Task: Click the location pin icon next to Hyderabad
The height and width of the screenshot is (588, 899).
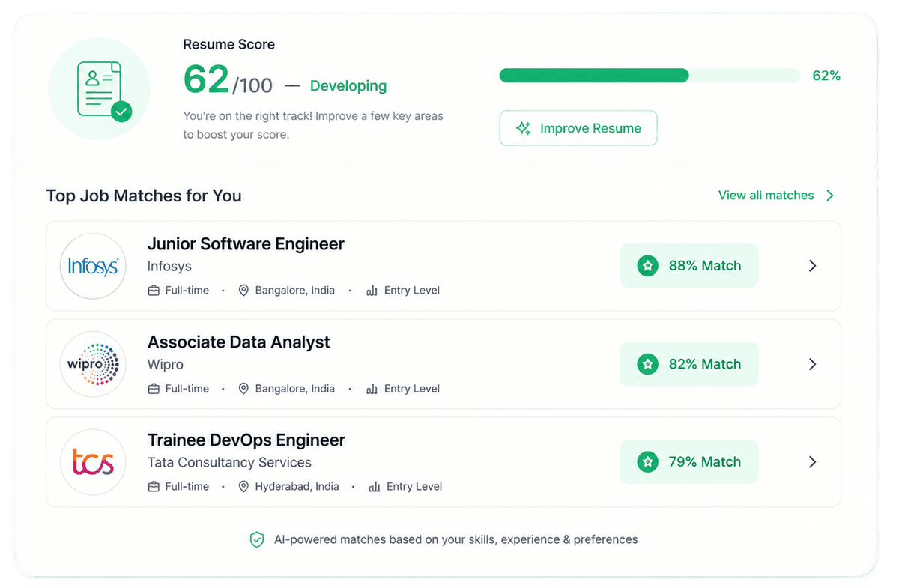Action: (243, 487)
